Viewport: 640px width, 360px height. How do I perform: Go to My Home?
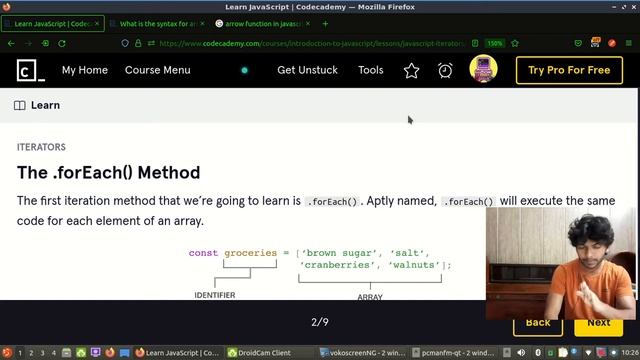85,70
